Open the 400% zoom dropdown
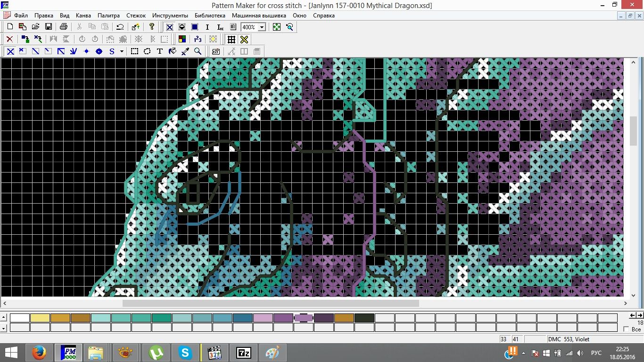Screen dimensions: 644x362 [x=262, y=27]
